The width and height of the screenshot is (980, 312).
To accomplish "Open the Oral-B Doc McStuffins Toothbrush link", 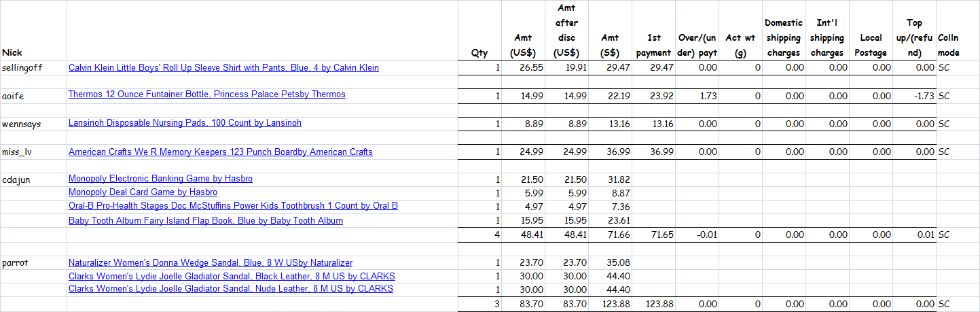I will 233,205.
